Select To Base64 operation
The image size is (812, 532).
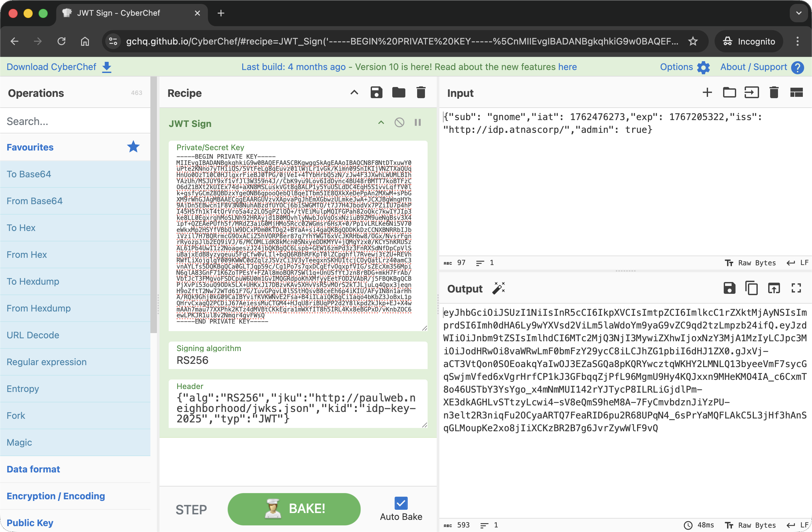pyautogui.click(x=29, y=174)
